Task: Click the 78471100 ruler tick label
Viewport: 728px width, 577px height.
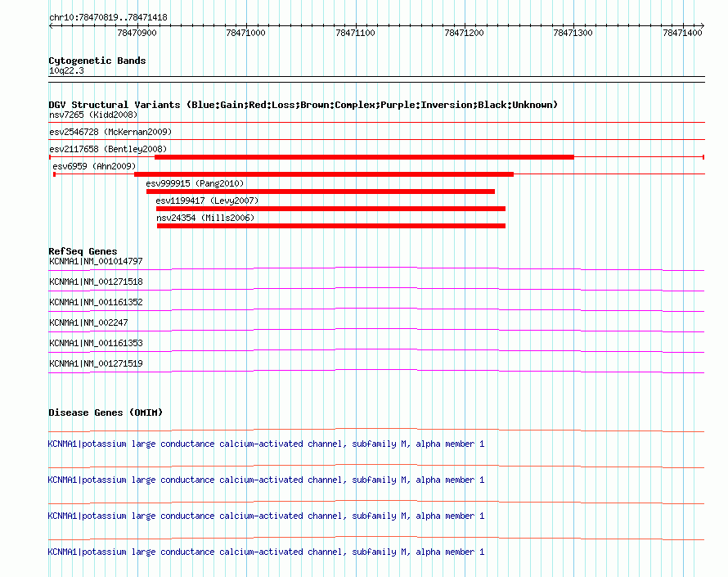Action: [355, 33]
